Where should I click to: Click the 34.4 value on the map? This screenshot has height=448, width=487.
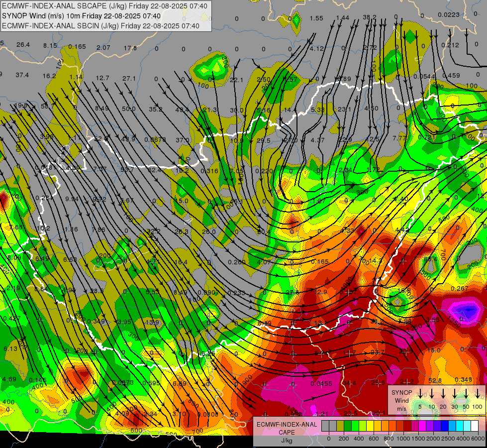349,383
